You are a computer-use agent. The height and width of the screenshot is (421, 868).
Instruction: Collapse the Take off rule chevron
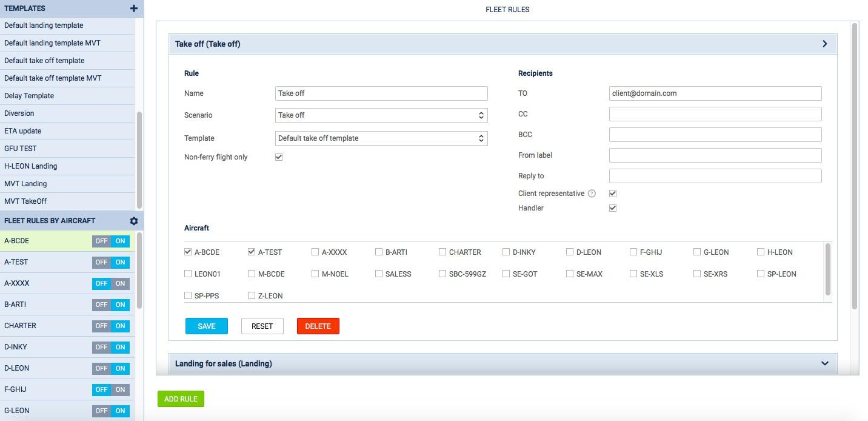point(824,44)
